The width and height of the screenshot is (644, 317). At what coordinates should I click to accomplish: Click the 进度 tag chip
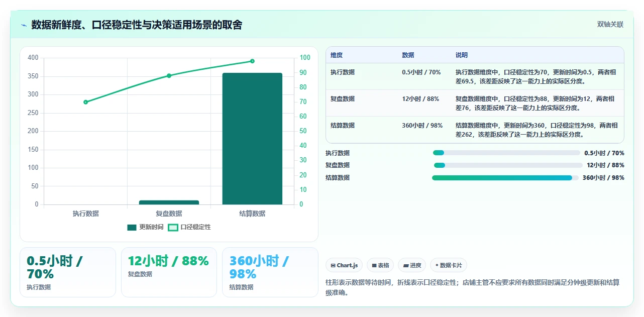point(412,265)
